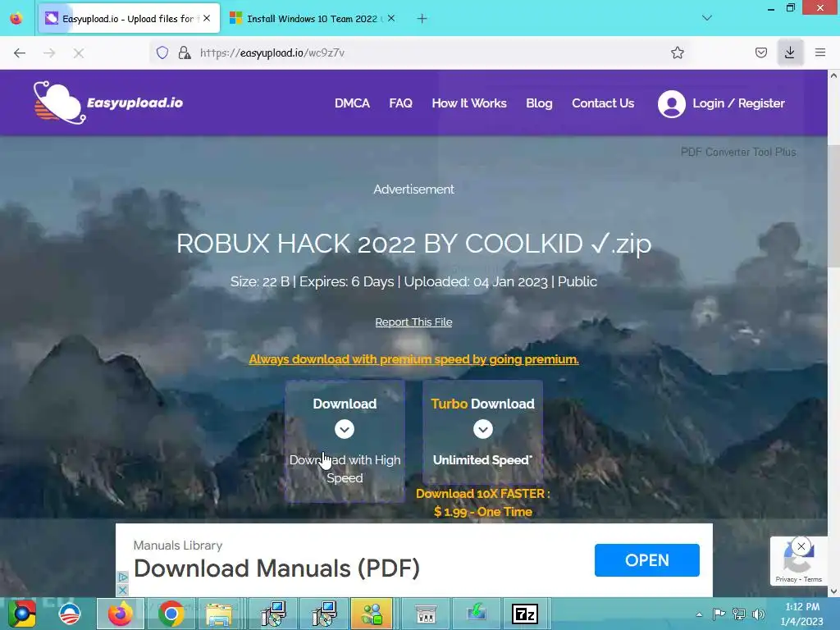Bookmark this page with the star icon

point(677,52)
